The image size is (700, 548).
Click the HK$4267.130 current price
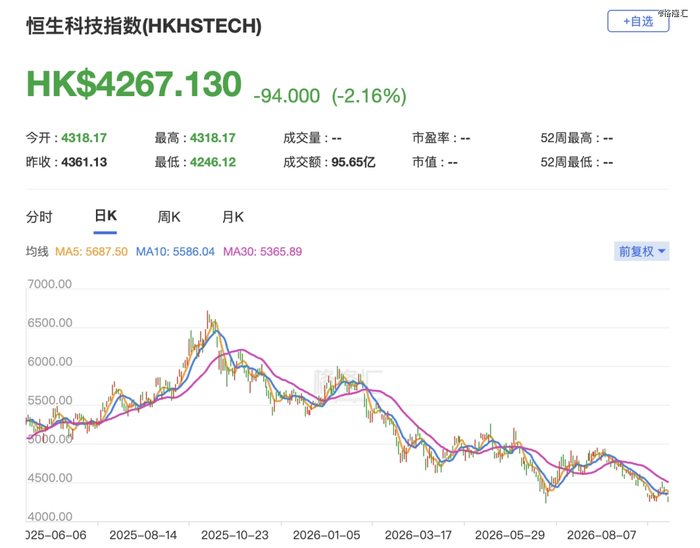point(134,84)
